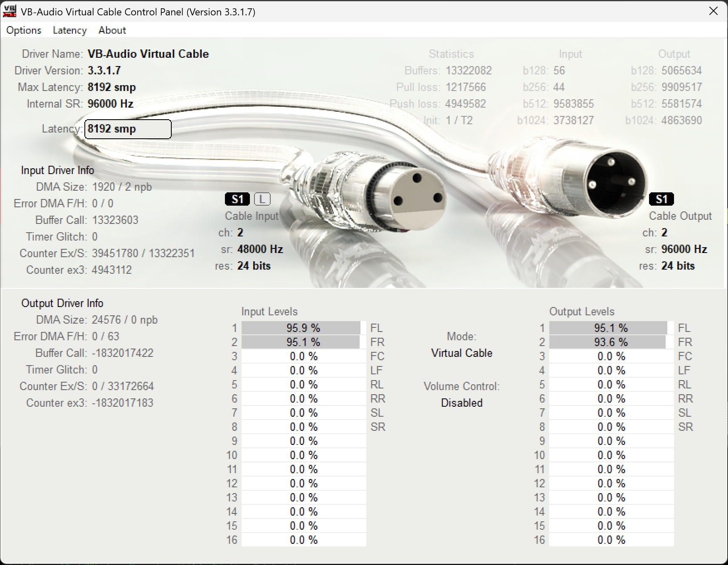Click the Input Levels heading
Image resolution: width=728 pixels, height=565 pixels.
coord(269,312)
